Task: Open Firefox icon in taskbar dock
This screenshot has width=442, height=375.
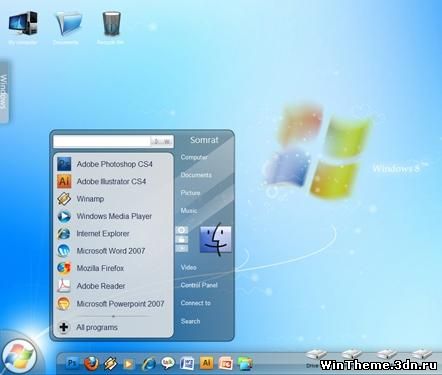Action: 91,363
